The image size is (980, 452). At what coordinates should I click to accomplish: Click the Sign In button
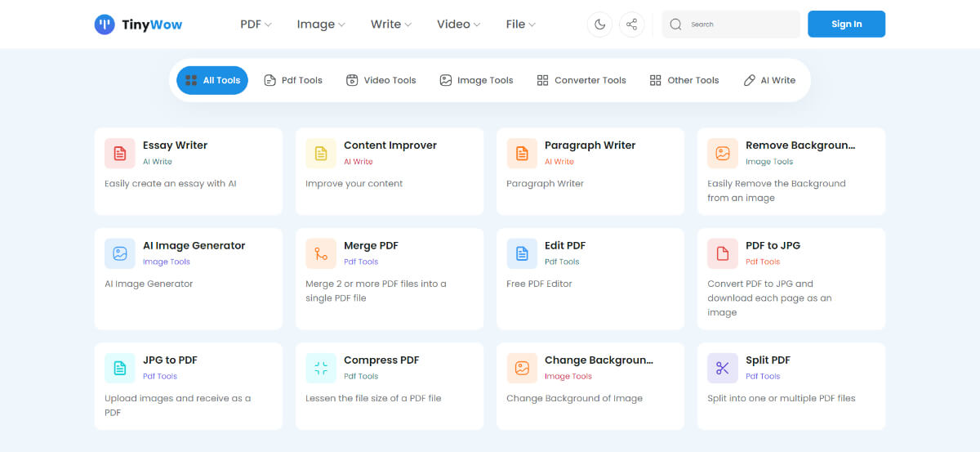click(846, 25)
